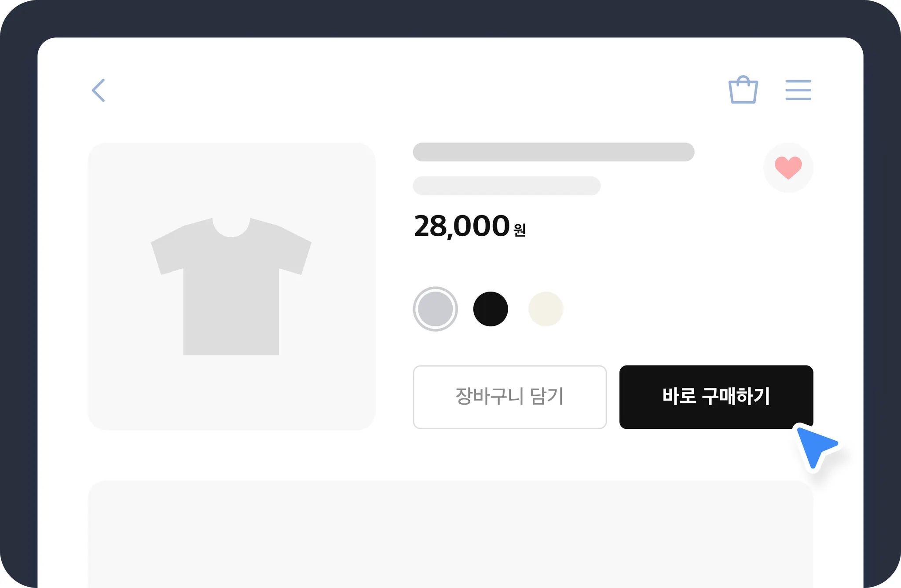Toggle the pink heart wishlist icon

[788, 167]
